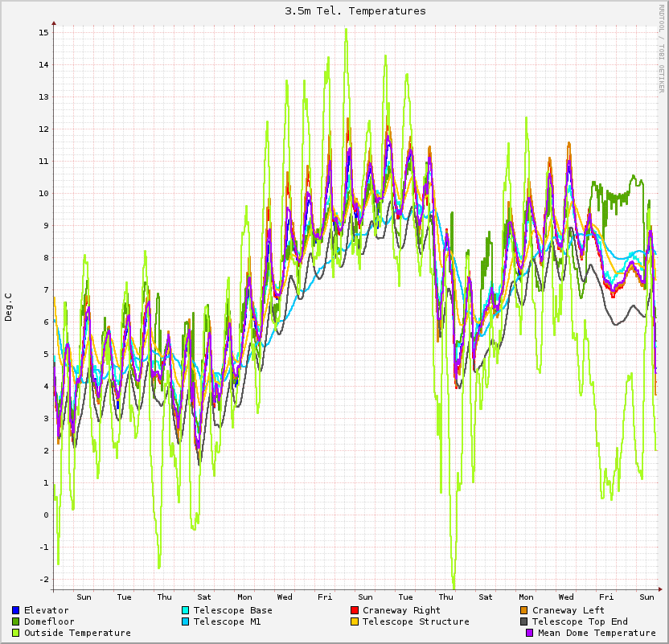Click the first "Sun" label on x-axis
Image resolution: width=669 pixels, height=644 pixels.
[84, 597]
